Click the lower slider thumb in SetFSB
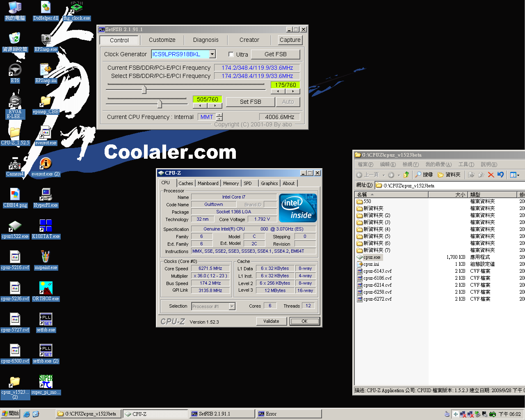The image size is (525, 420). tap(160, 104)
